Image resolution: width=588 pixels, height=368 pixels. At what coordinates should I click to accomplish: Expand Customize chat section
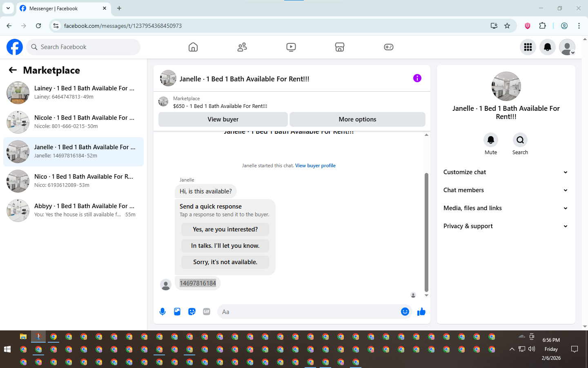pyautogui.click(x=506, y=172)
